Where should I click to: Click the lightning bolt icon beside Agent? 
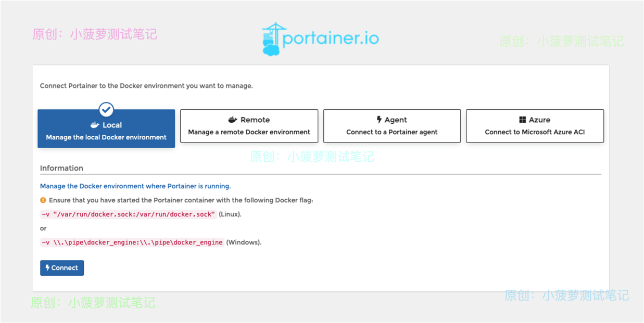click(380, 120)
